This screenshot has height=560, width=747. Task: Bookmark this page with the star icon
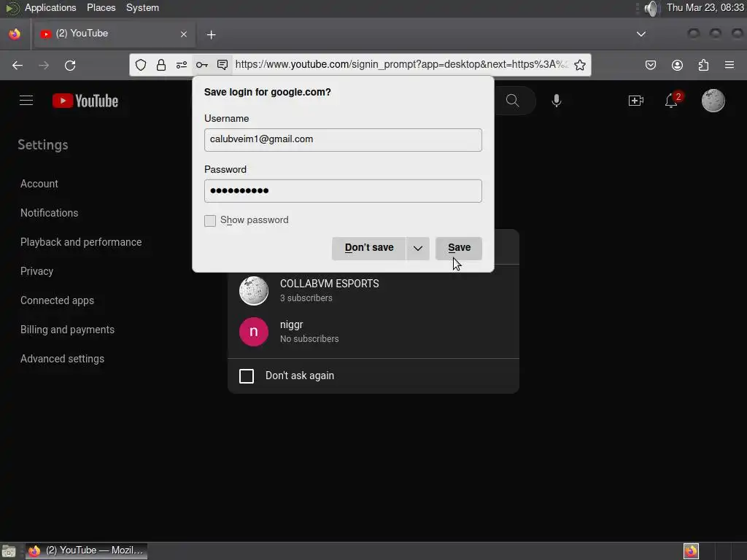pos(580,65)
